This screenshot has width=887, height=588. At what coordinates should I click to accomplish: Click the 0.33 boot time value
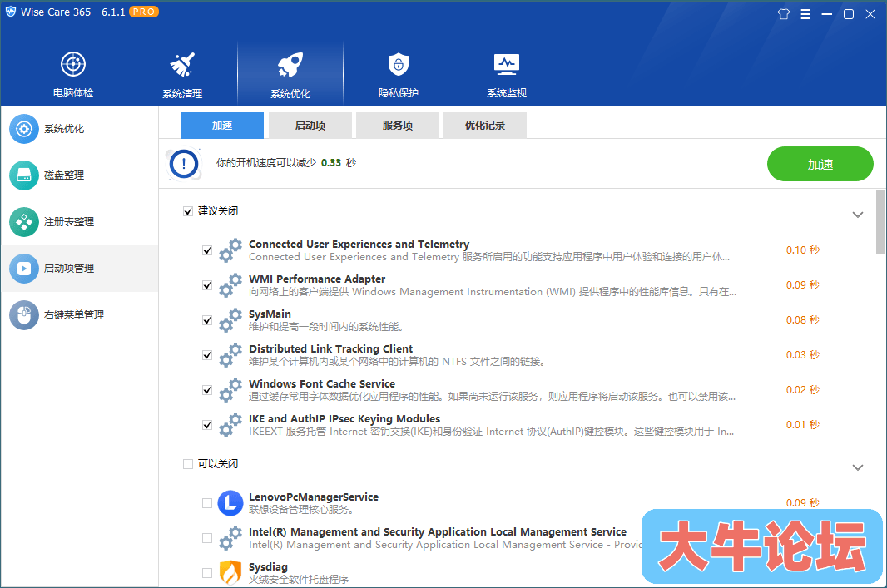331,163
